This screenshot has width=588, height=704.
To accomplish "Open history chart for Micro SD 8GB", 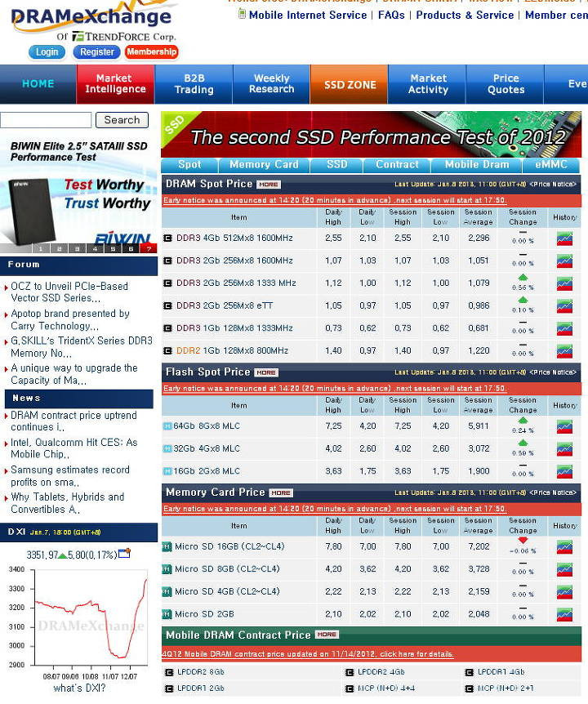I will point(564,569).
